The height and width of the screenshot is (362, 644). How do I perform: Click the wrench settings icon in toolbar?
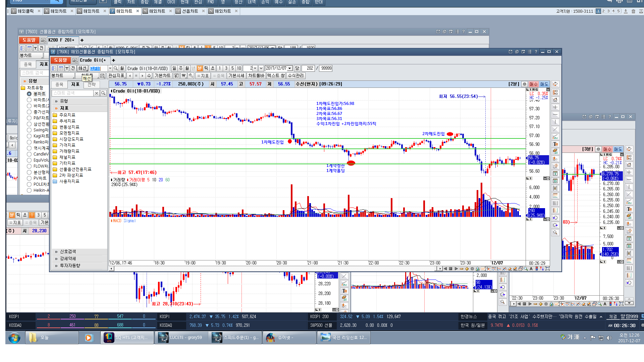tap(191, 76)
